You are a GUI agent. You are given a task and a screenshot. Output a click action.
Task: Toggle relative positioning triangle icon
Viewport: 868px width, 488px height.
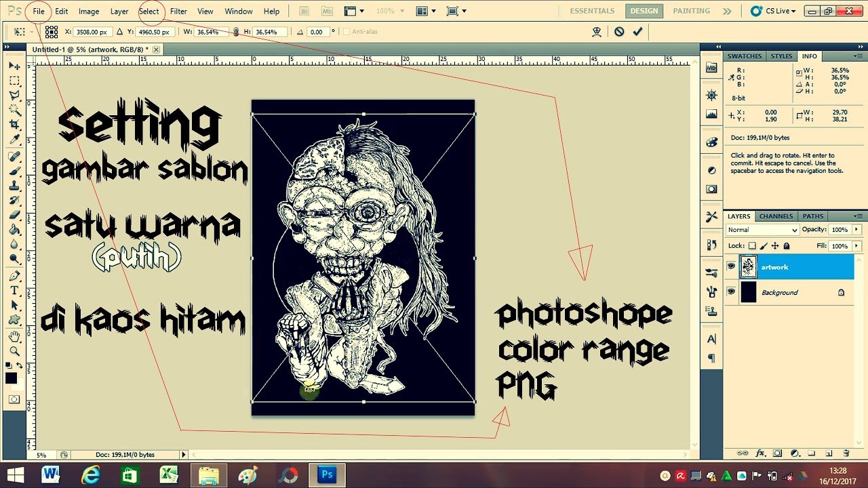pos(120,32)
